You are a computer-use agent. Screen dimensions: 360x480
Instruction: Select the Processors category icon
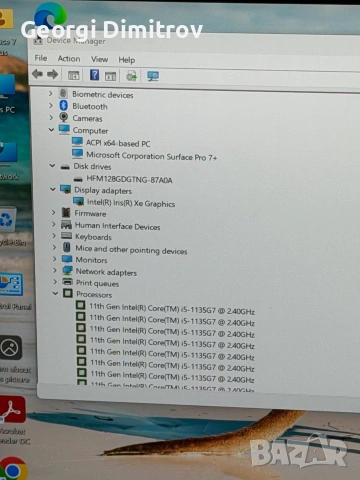68,293
